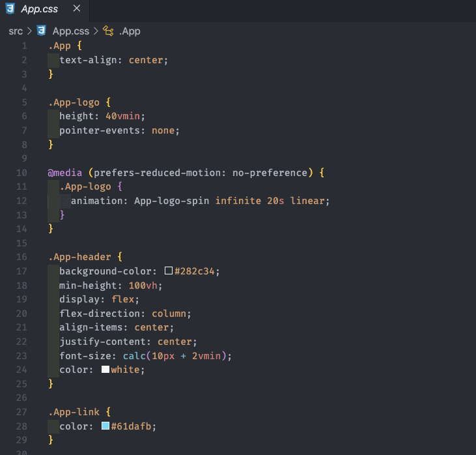Screen dimensions: 476x455
Task: Select the App.css tab label
Action: (x=39, y=9)
